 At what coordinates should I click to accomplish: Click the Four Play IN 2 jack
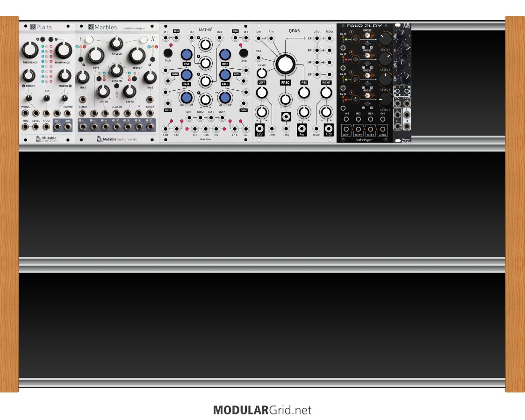[x=358, y=119]
